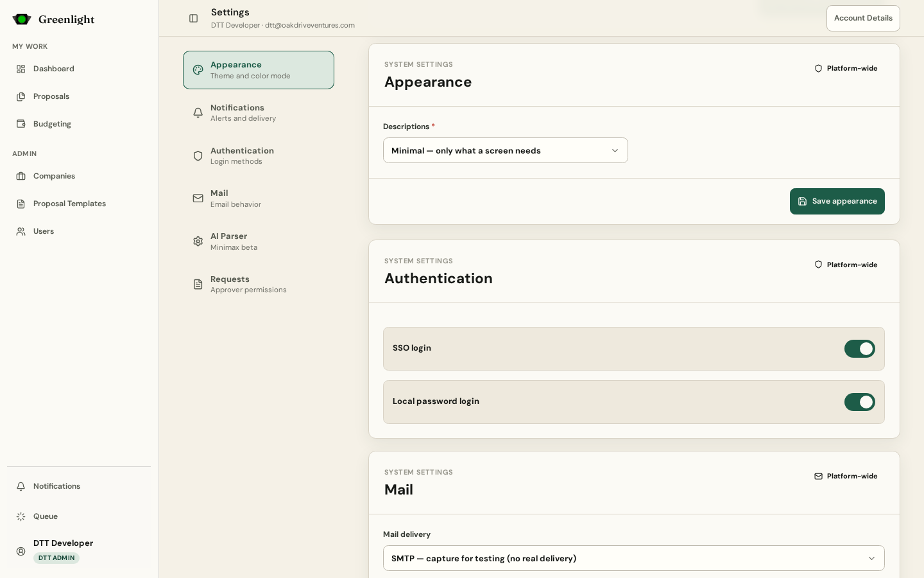Click the Appearance palette icon
Viewport: 924px width, 578px height.
(198, 70)
